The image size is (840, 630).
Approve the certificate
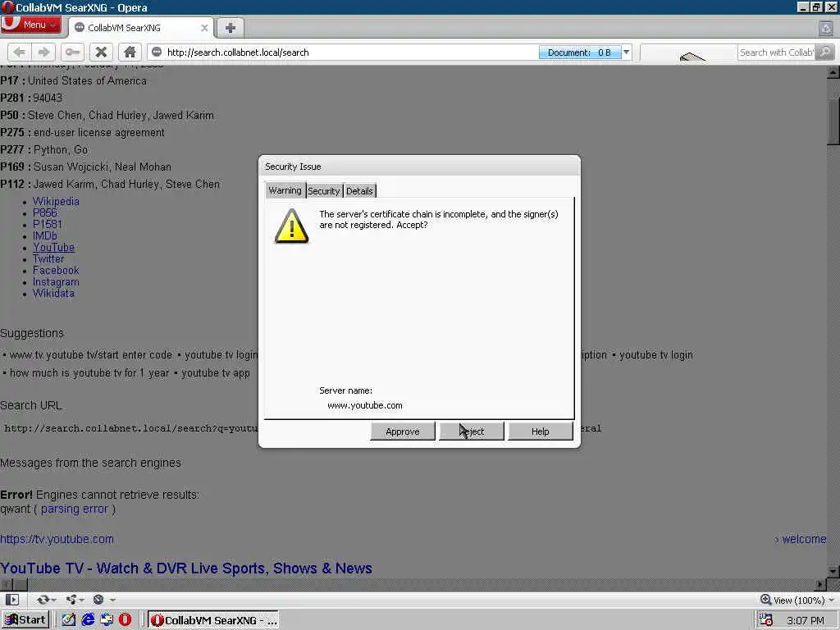point(402,431)
